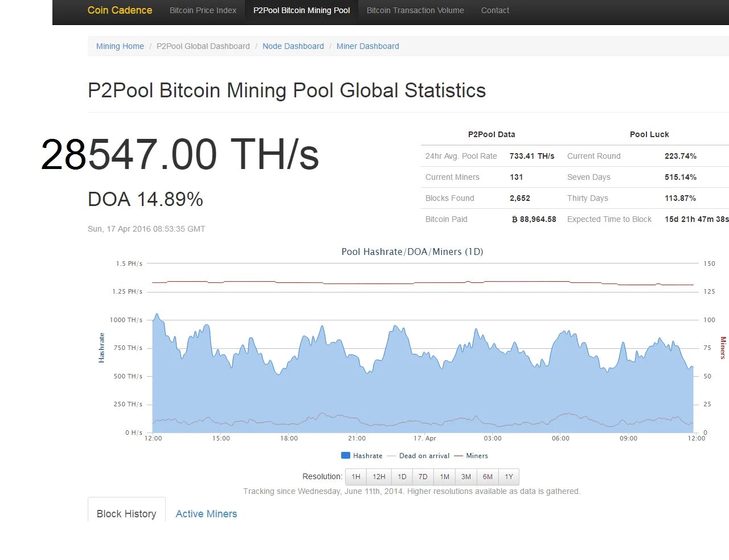Select P2Pool Bitcoin Mining Pool nav item
Viewport: 729px width, 560px height.
302,10
